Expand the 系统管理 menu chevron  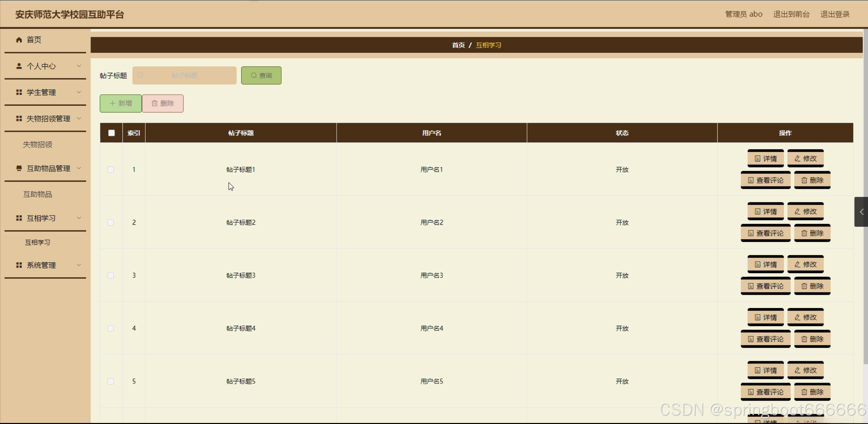pos(79,265)
